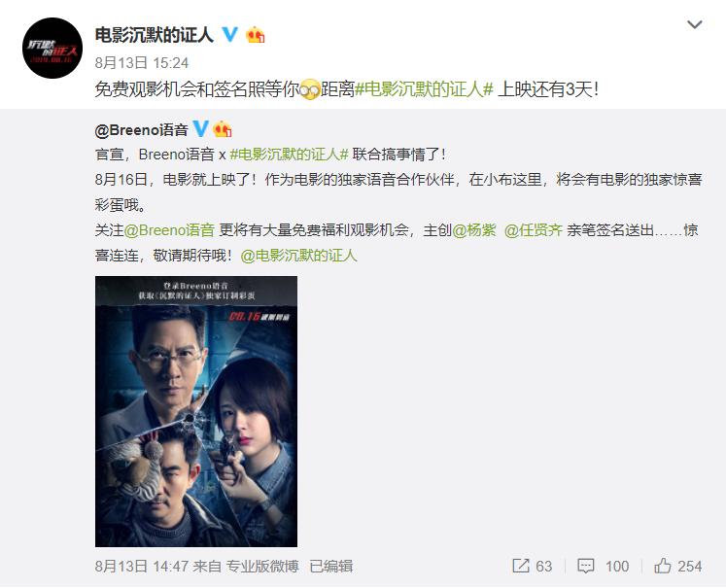The width and height of the screenshot is (726, 588).
Task: Click the blue verified badge beside 电影沉默的证人
Action: coord(230,35)
